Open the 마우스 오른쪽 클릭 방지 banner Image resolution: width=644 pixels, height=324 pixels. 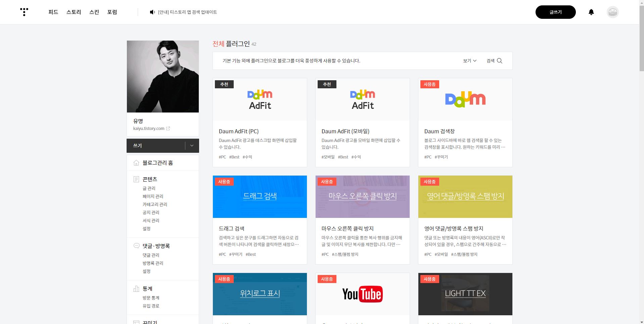[x=363, y=197]
